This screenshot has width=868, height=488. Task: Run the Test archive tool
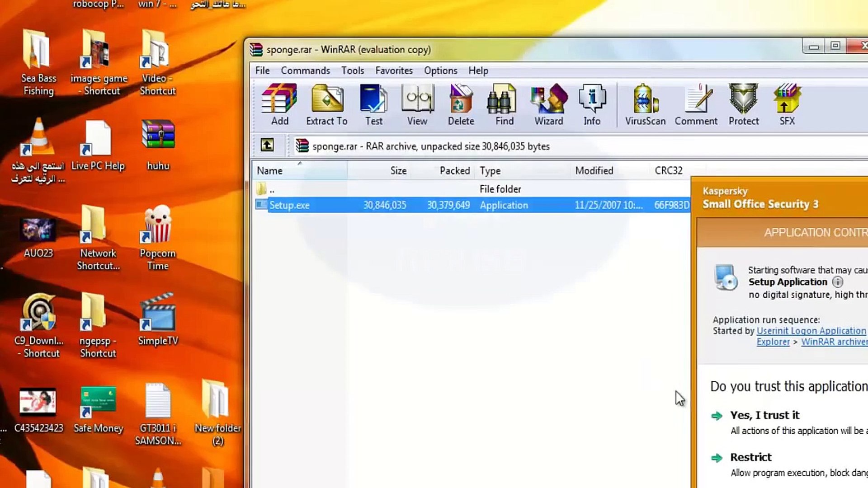[x=373, y=104]
